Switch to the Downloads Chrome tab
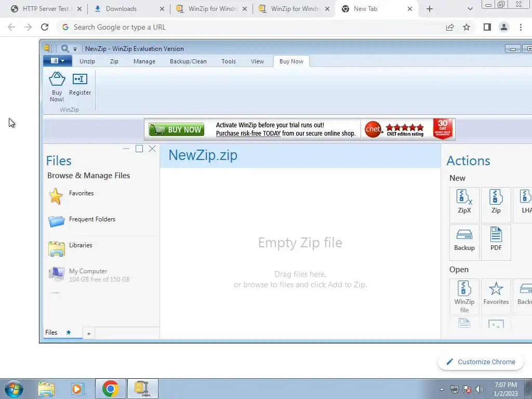Screen dimensions: 532x399 pyautogui.click(x=122, y=9)
